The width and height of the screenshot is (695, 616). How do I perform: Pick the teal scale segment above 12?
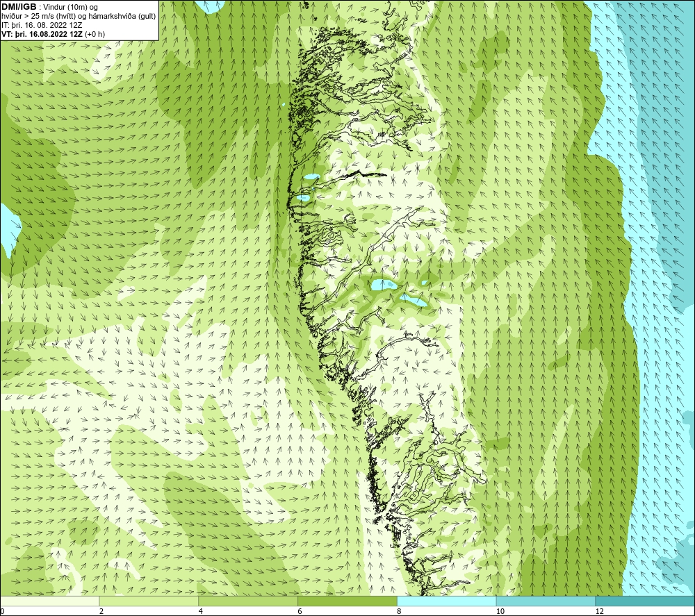coord(645,601)
